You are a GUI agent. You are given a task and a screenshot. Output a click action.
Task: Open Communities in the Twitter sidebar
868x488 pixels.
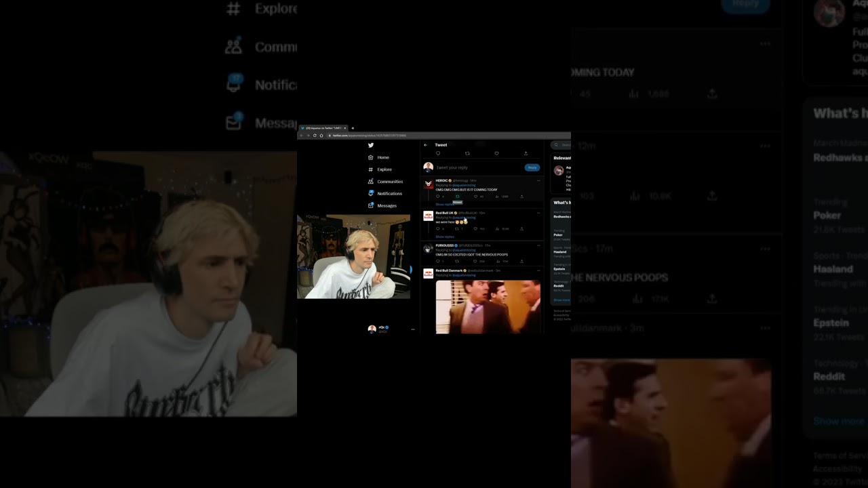[385, 182]
